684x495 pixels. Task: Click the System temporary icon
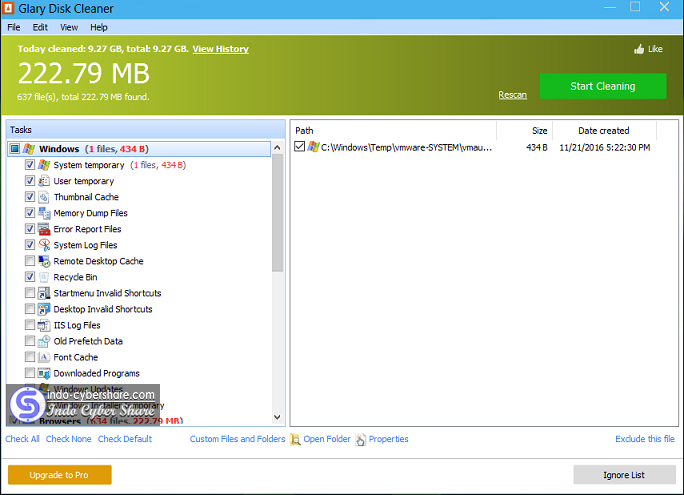[44, 165]
